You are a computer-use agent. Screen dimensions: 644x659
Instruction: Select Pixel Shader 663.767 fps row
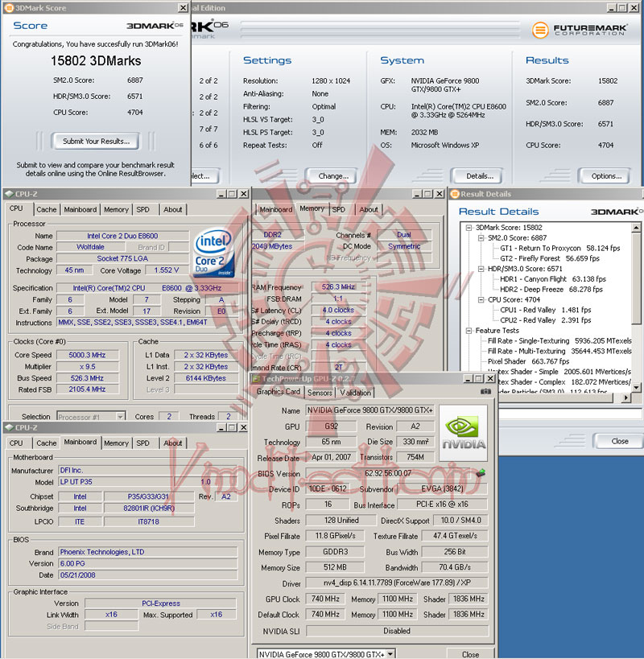pyautogui.click(x=528, y=361)
